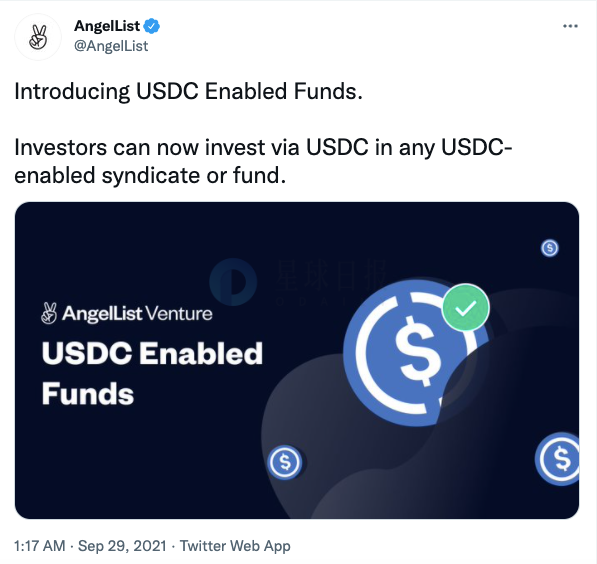The height and width of the screenshot is (564, 597).
Task: Click the USDC coin at bottom right edge
Action: (557, 459)
